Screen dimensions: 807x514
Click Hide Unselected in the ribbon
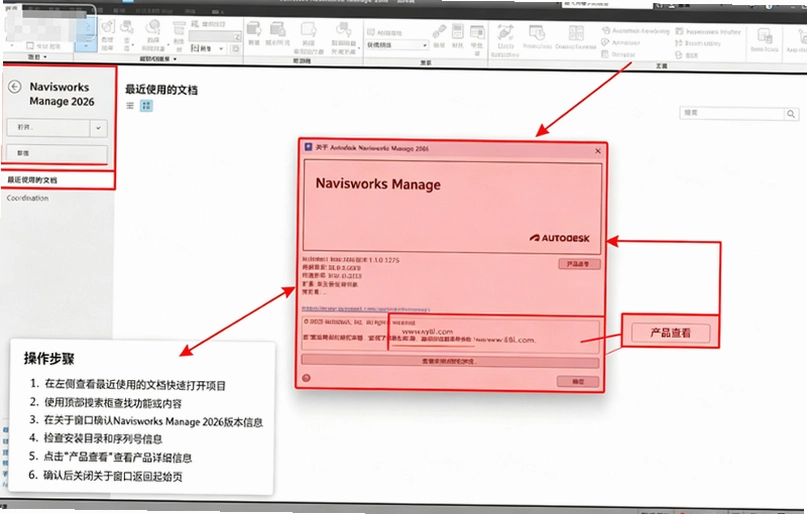tap(308, 38)
